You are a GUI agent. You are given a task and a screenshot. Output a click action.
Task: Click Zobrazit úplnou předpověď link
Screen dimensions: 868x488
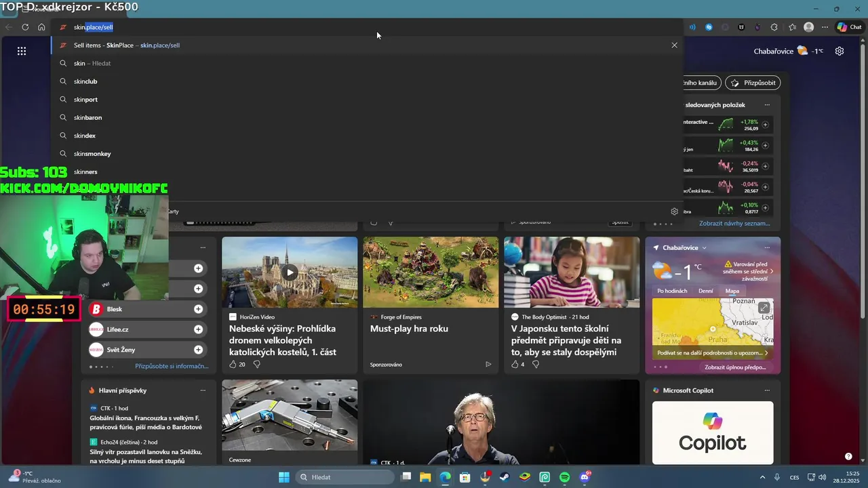point(735,367)
